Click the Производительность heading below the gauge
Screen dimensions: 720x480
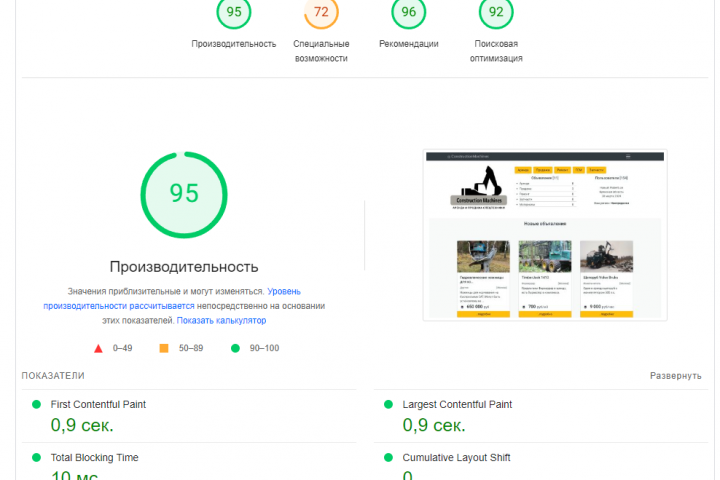(x=184, y=267)
